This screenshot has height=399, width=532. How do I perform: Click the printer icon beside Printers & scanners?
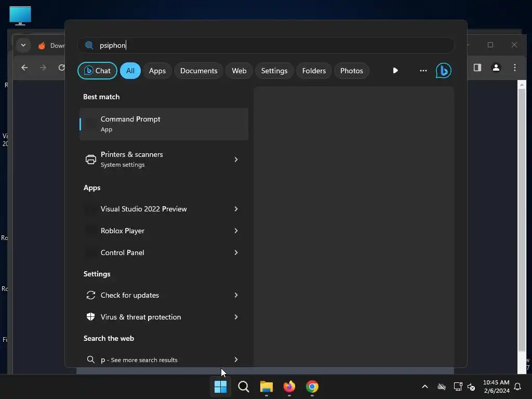click(x=90, y=159)
